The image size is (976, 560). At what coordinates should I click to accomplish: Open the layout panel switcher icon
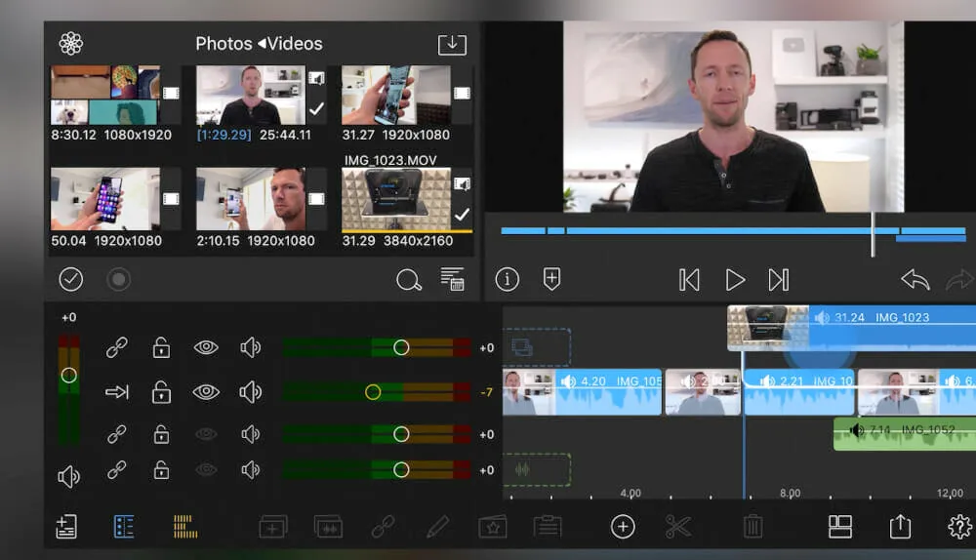pos(839,527)
